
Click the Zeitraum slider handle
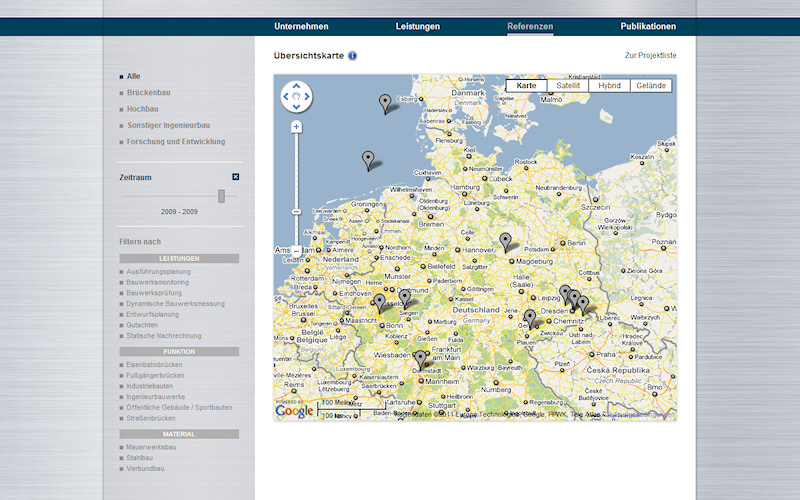221,196
